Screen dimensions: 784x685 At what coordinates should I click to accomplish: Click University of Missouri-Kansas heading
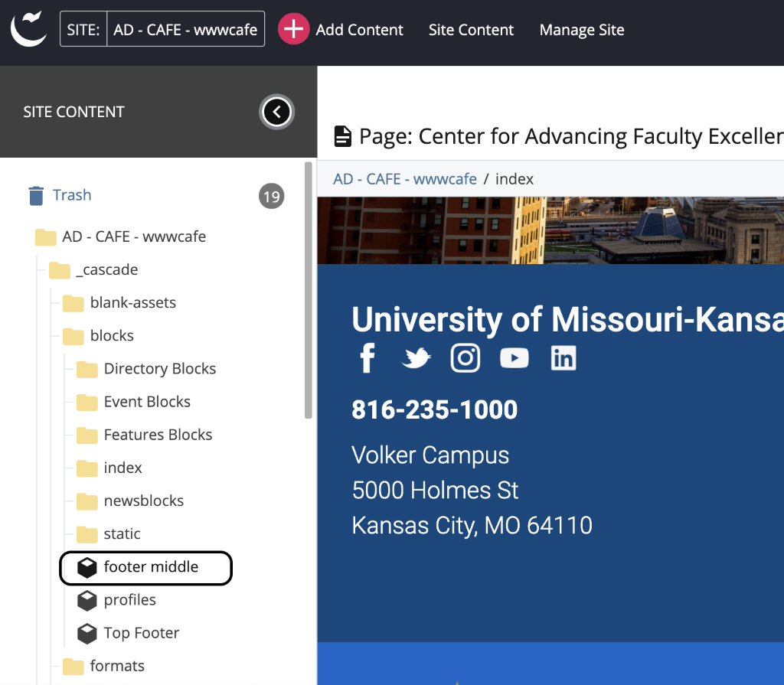[x=567, y=319]
